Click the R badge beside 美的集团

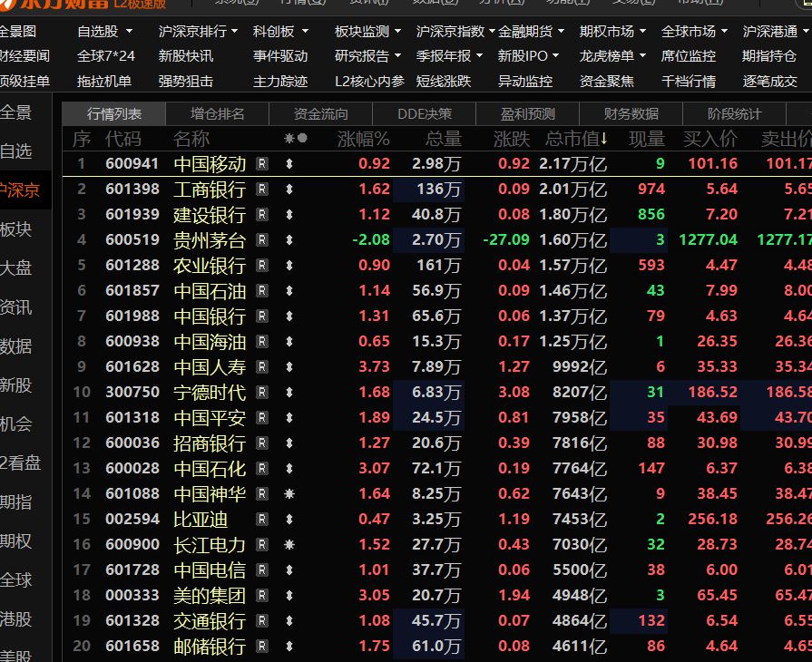click(x=262, y=595)
